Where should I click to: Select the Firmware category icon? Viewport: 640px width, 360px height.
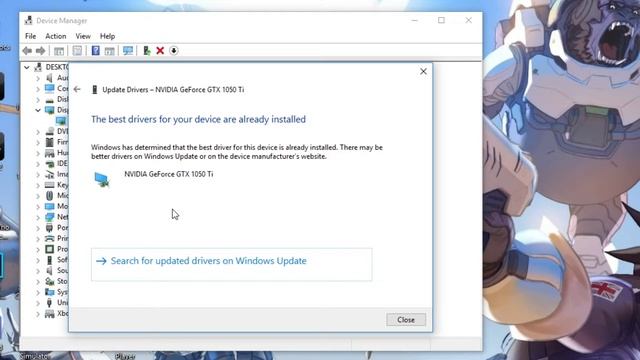click(49, 142)
